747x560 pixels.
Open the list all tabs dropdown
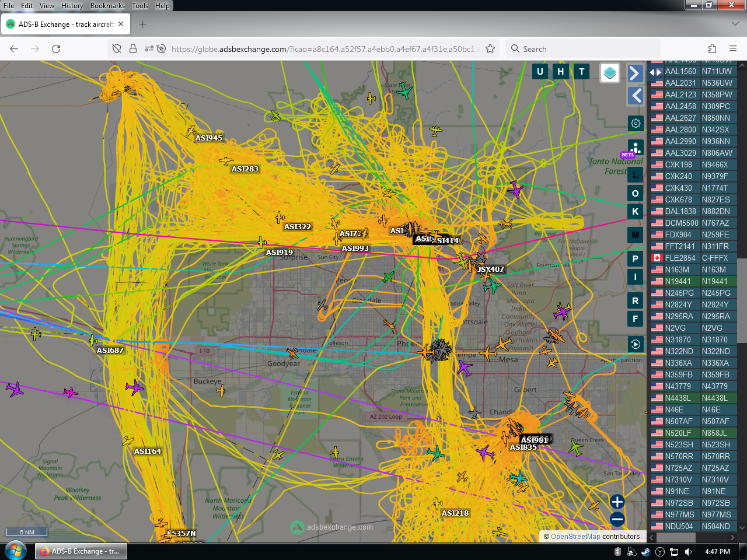tap(735, 24)
